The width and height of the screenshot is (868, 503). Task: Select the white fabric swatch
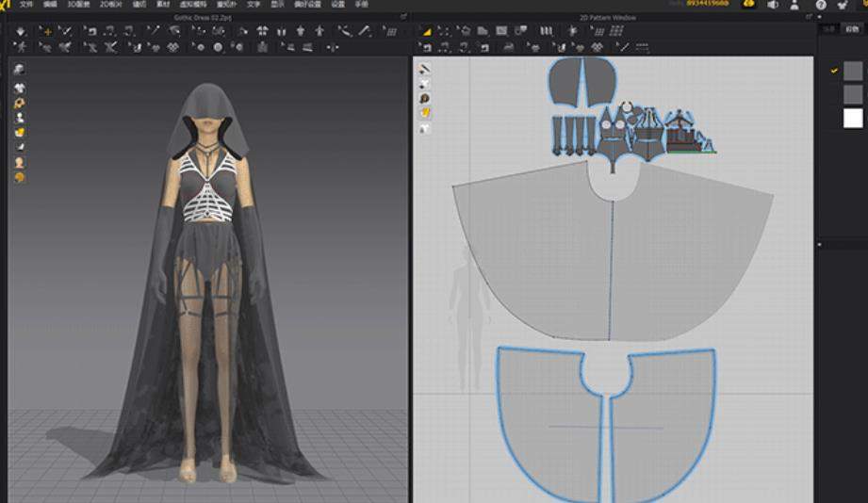[852, 118]
